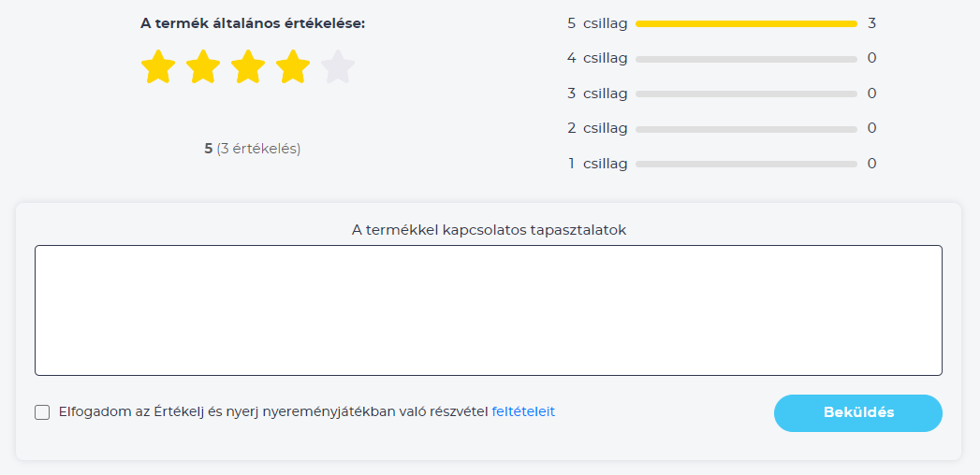This screenshot has width=980, height=475.
Task: Click the A termék általános értékelése heading
Action: [253, 23]
